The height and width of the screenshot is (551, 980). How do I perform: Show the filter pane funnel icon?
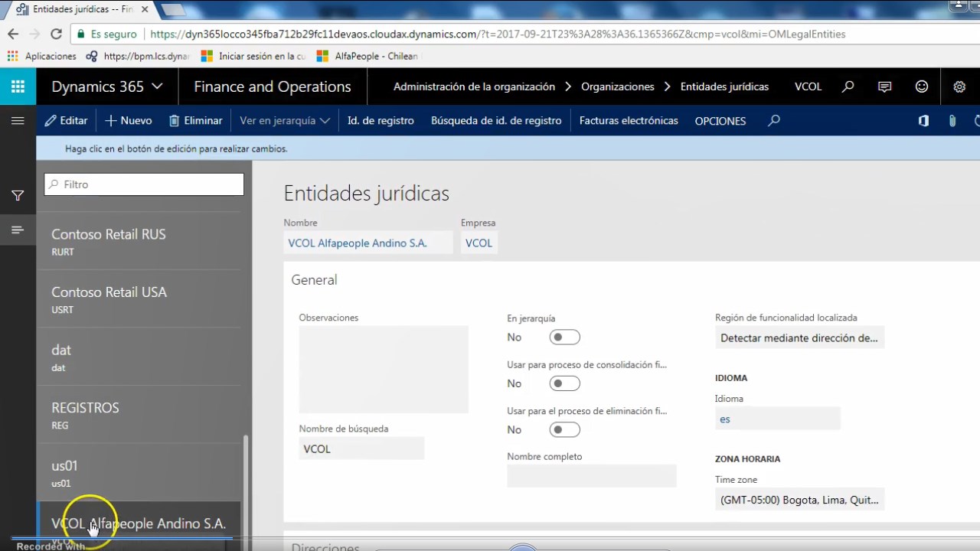[x=18, y=196]
